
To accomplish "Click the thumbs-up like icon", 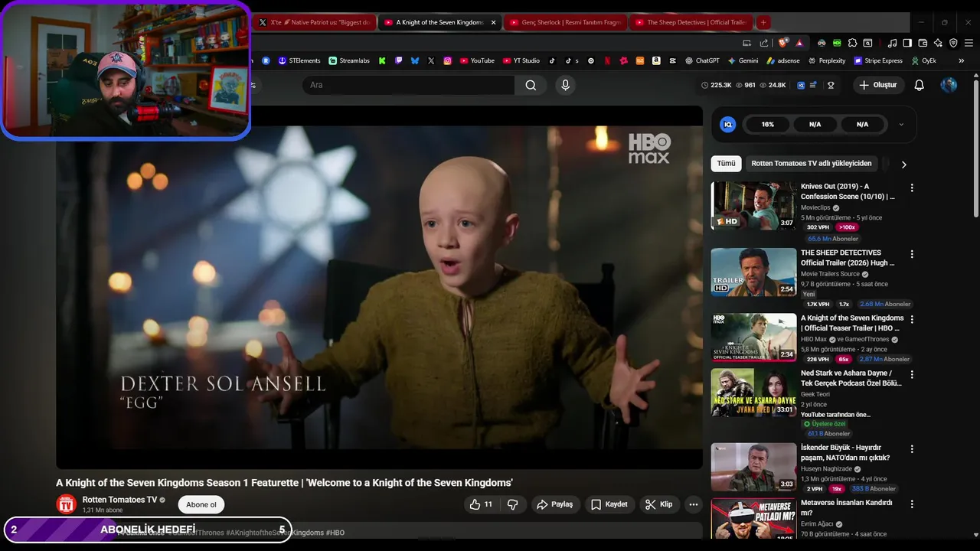I will 475,504.
